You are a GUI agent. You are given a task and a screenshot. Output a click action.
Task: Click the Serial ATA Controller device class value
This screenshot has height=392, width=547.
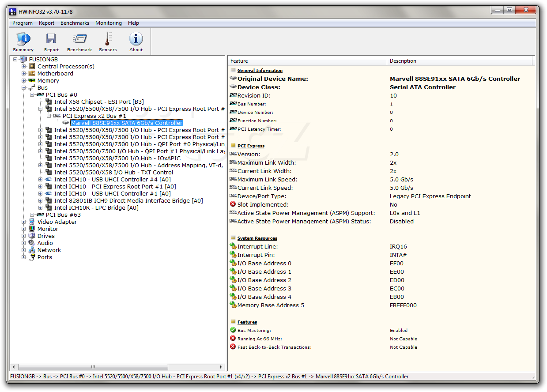[x=423, y=87]
